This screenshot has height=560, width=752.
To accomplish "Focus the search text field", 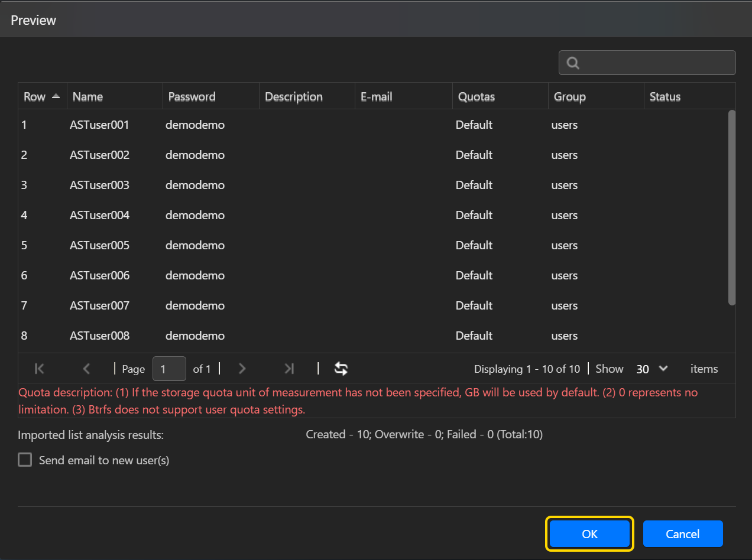I will [x=656, y=63].
